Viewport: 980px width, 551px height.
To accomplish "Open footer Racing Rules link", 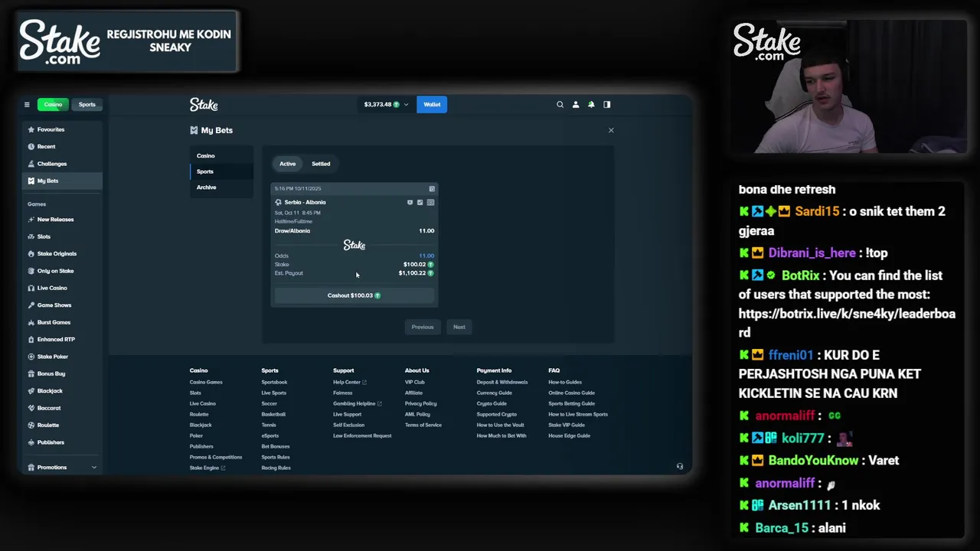I will 276,468.
